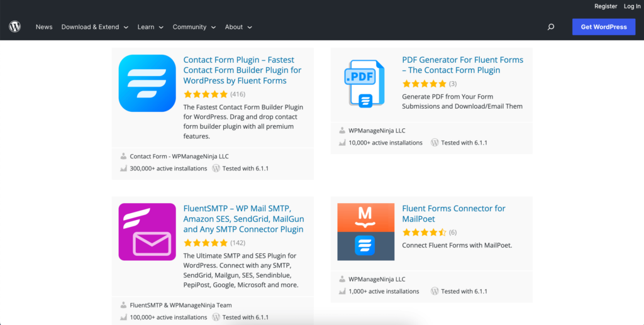
Task: Click the PDF Generator plugin icon
Action: 365,84
